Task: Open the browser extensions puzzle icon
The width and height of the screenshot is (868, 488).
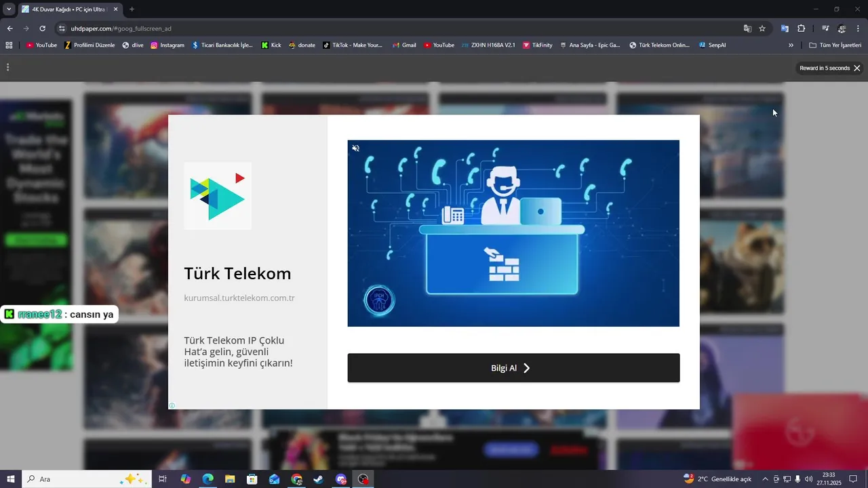Action: click(x=801, y=28)
